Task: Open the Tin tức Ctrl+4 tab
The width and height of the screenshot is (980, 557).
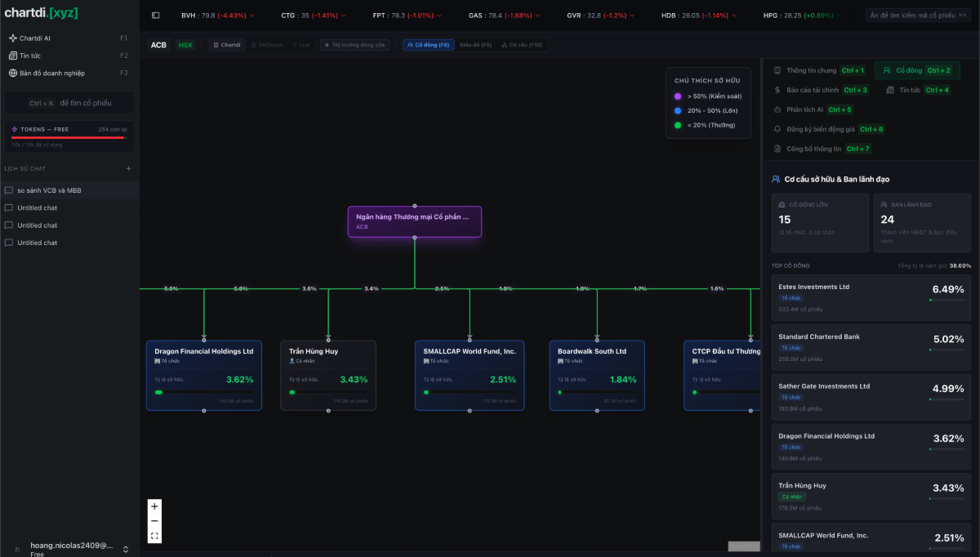Action: pos(918,90)
